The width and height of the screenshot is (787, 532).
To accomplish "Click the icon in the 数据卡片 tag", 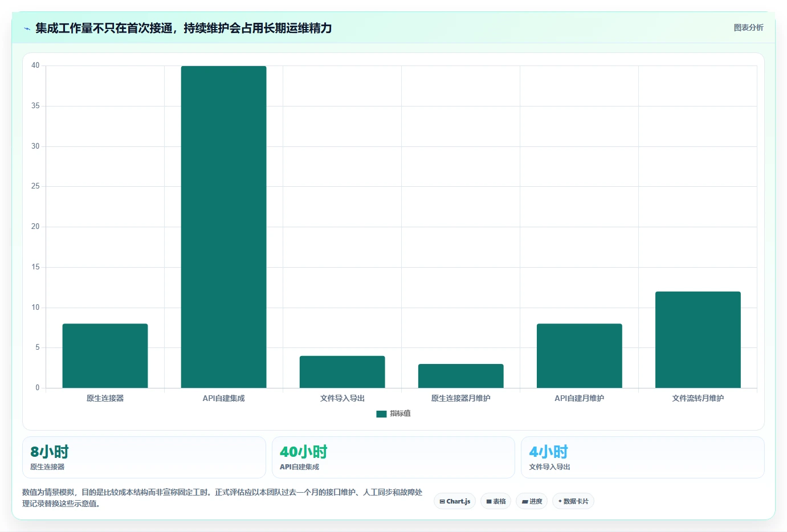I will (560, 501).
